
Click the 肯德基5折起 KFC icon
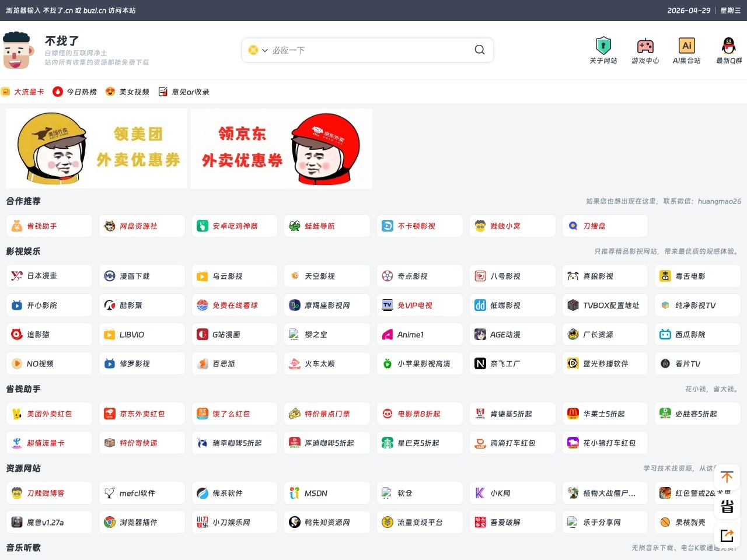(480, 414)
